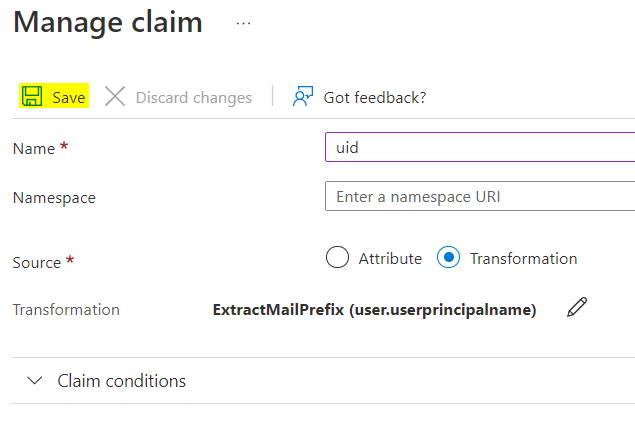Screen dimensions: 635x428
Task: Click the Manage claim page heading
Action: coord(108,22)
